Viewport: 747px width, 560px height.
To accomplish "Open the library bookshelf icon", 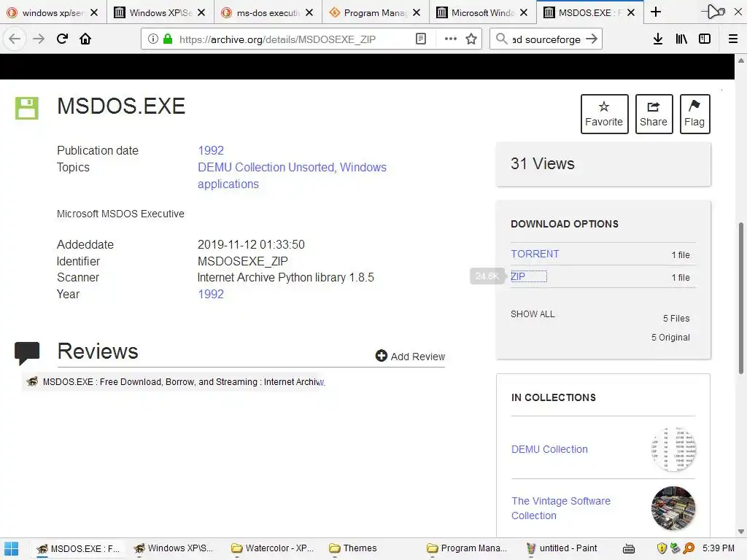I will pyautogui.click(x=681, y=39).
